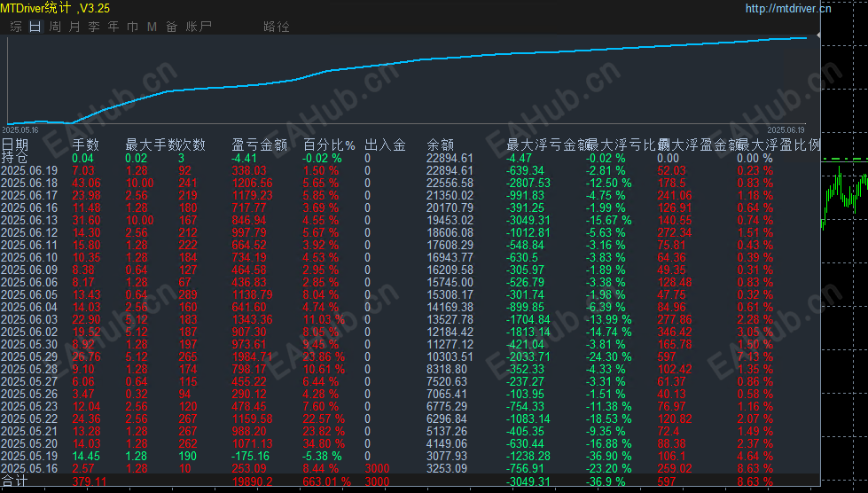The image size is (868, 493).
Task: Click the MTDriver统计 V3.25 title
Action: click(55, 8)
